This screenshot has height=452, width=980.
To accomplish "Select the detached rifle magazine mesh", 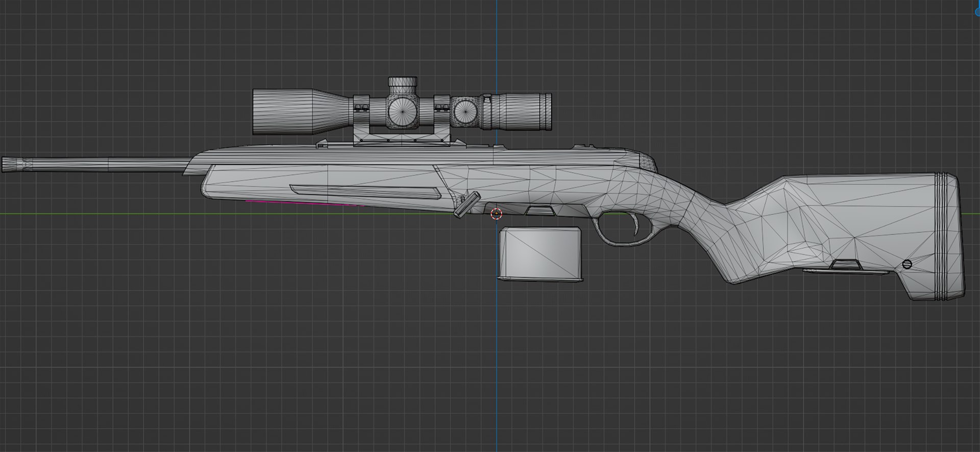I will tap(540, 254).
